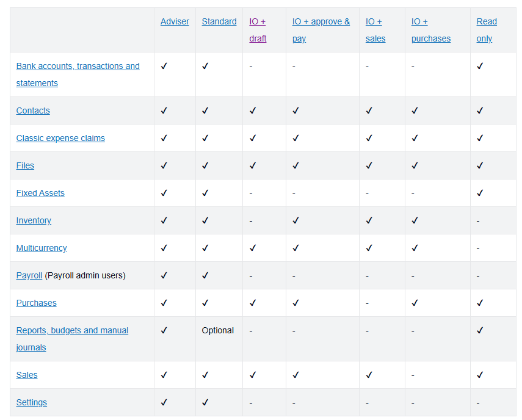Click Adviser checkmark in Payroll row
Screen dimensions: 522x420
164,275
